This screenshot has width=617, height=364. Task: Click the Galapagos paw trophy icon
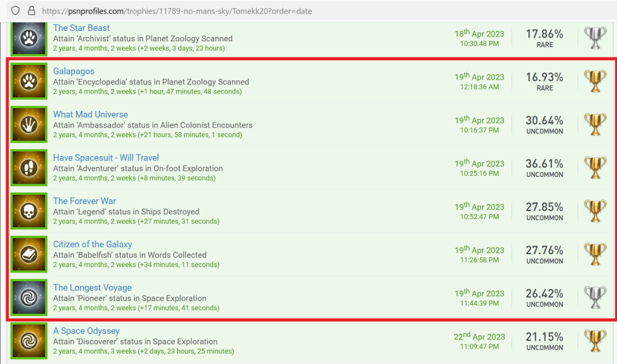29,81
